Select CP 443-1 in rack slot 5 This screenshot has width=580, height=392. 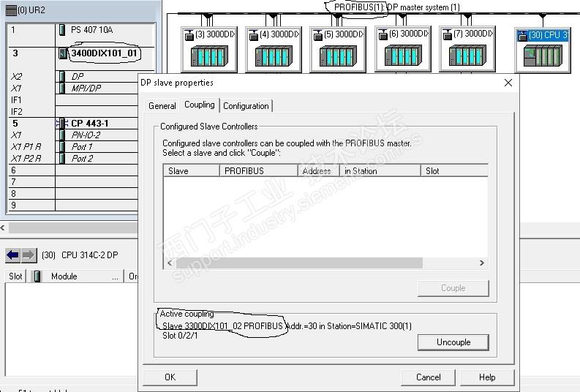coord(89,123)
